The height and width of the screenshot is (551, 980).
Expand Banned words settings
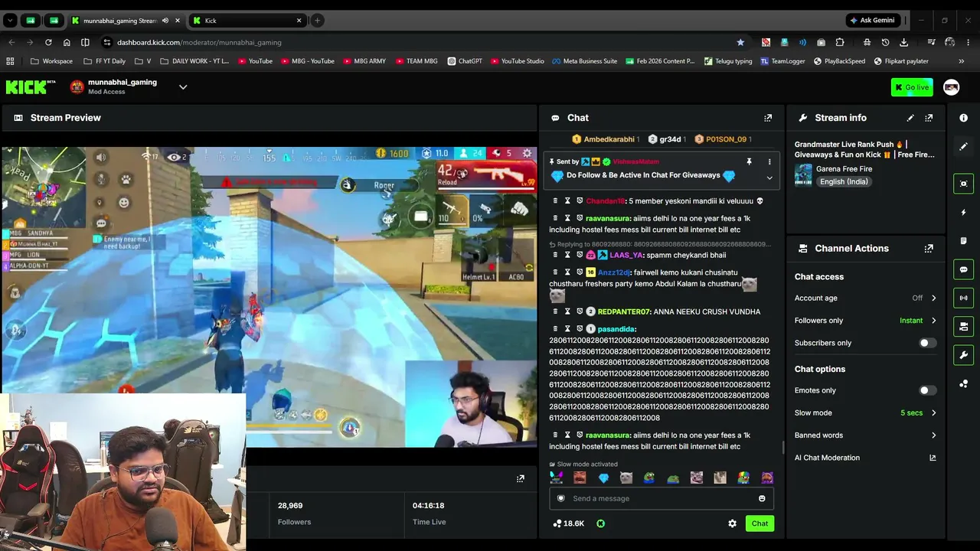tap(933, 435)
